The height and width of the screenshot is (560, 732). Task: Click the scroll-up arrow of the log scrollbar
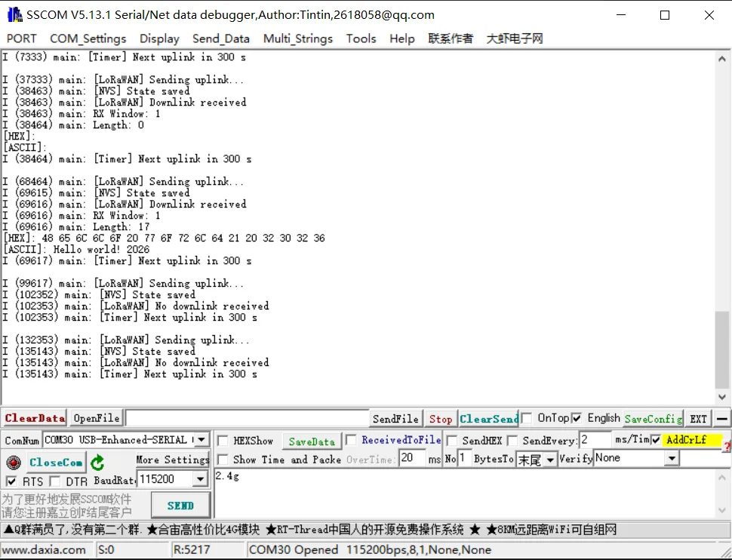coord(722,57)
